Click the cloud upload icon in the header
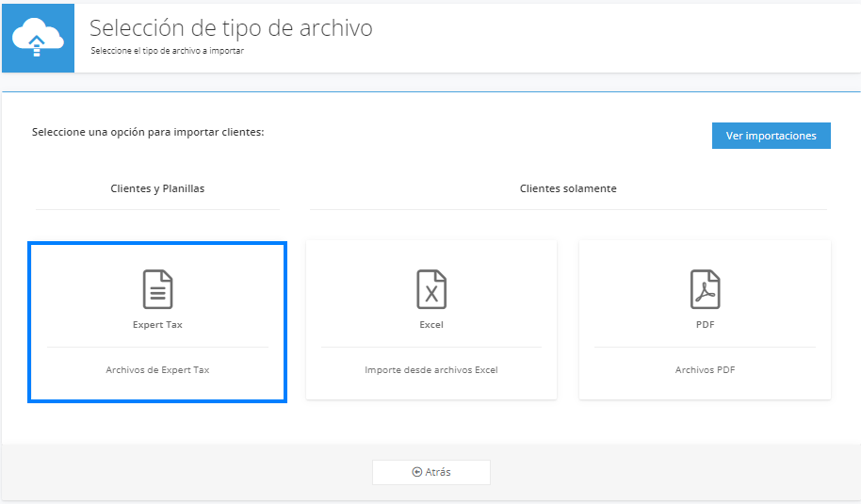The height and width of the screenshot is (504, 861). coord(38,38)
